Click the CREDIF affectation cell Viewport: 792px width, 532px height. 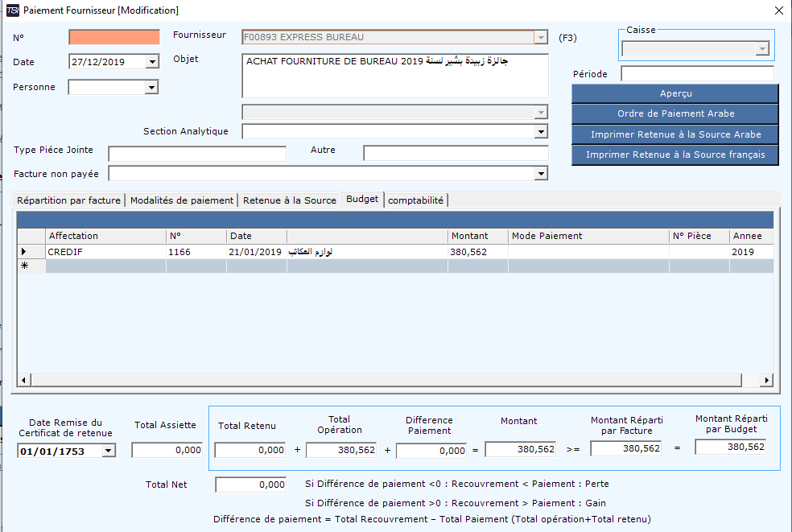105,252
